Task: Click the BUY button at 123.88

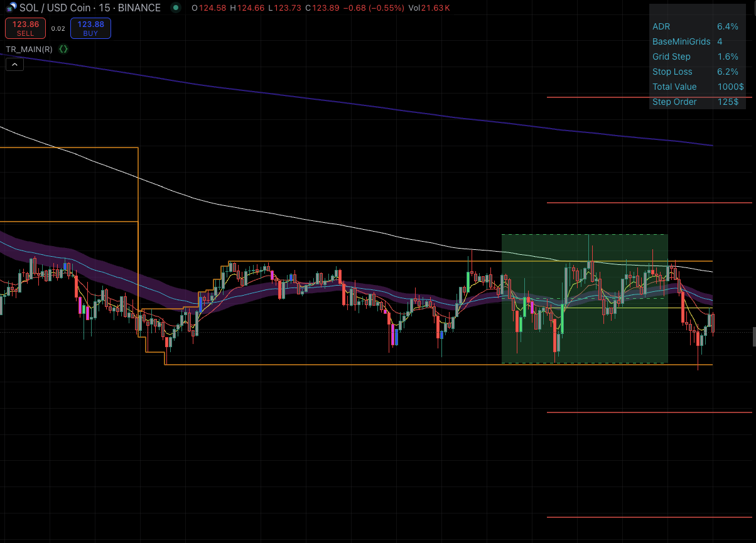Action: point(90,28)
